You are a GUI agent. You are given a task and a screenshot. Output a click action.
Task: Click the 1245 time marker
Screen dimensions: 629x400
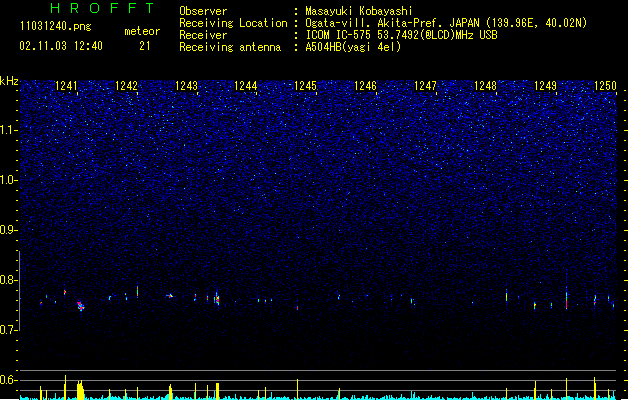(305, 86)
